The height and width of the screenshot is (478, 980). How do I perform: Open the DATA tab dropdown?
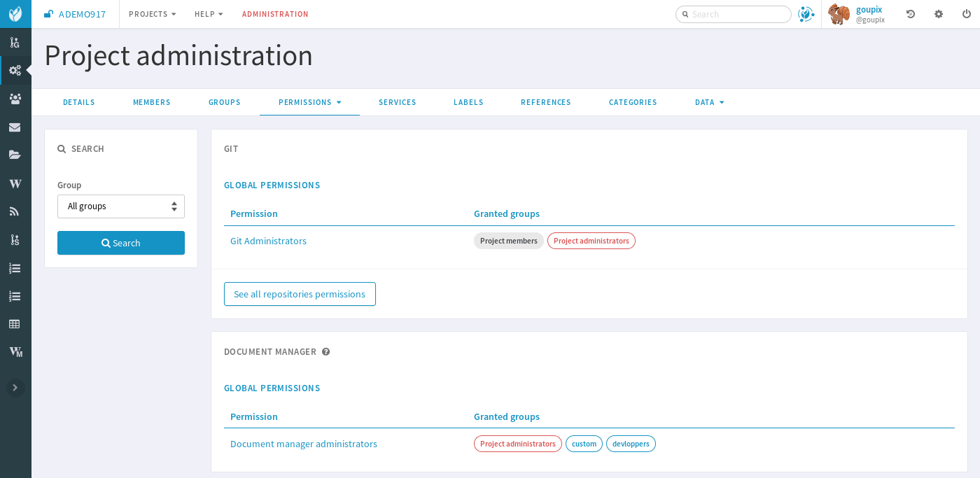coord(709,102)
